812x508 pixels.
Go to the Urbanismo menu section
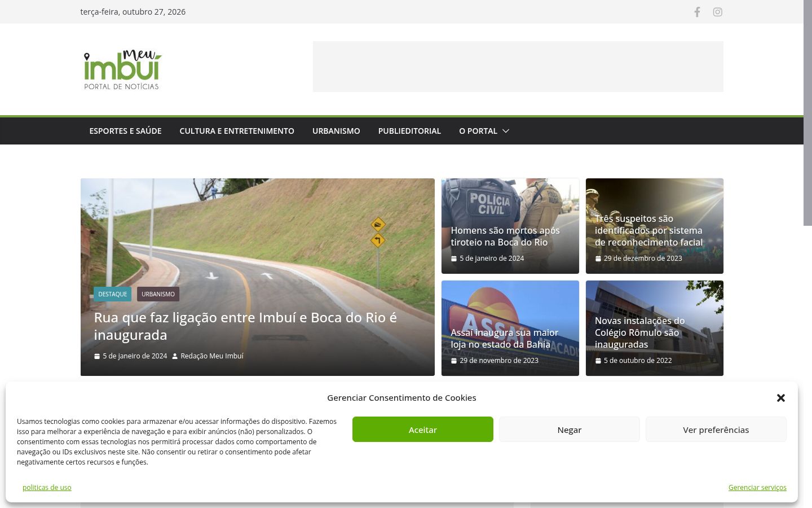coord(336,131)
